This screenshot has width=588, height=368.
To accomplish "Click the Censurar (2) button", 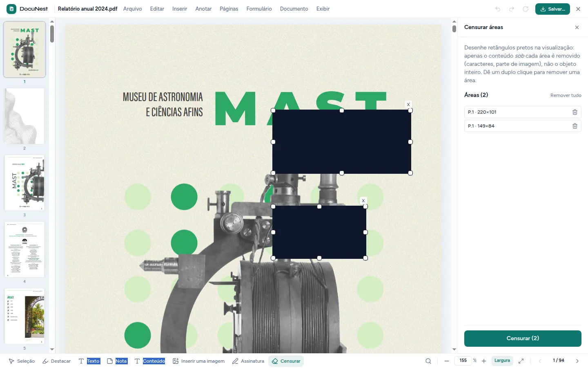I will click(x=523, y=339).
